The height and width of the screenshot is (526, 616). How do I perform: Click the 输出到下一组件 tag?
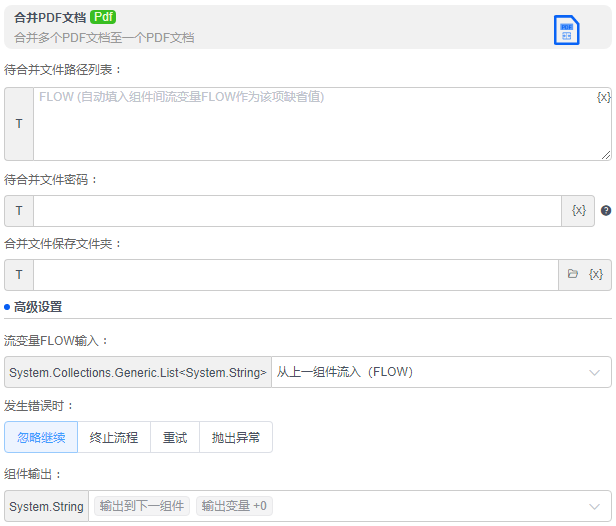click(x=141, y=506)
